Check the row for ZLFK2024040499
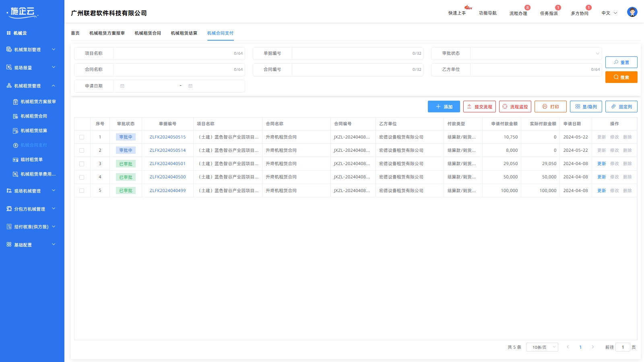This screenshot has height=362, width=644. point(82,190)
